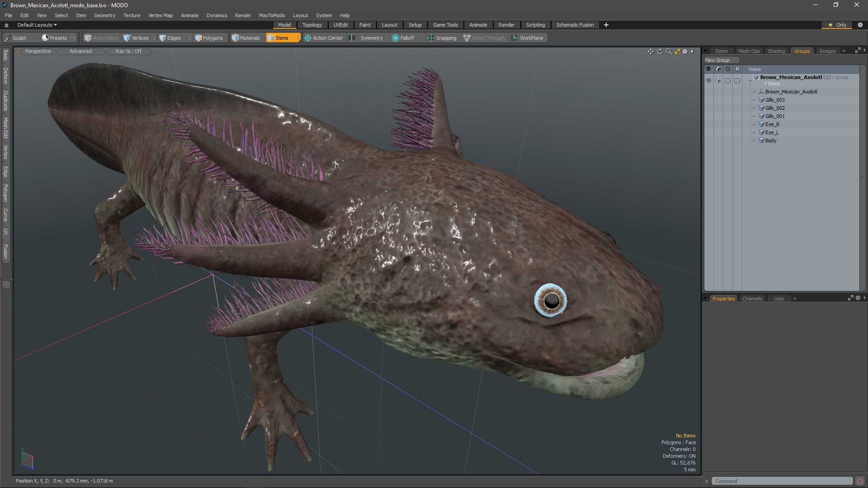868x488 pixels.
Task: Maximize the Groups panel
Action: pos(858,51)
